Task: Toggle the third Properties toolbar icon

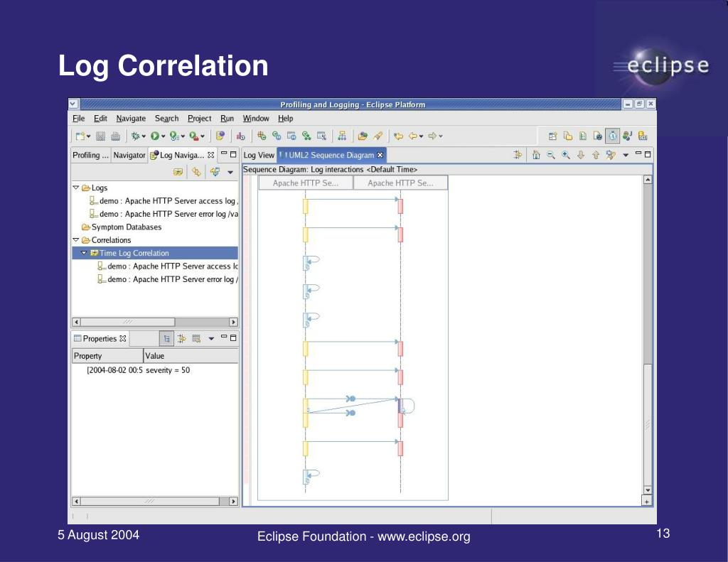Action: tap(196, 339)
